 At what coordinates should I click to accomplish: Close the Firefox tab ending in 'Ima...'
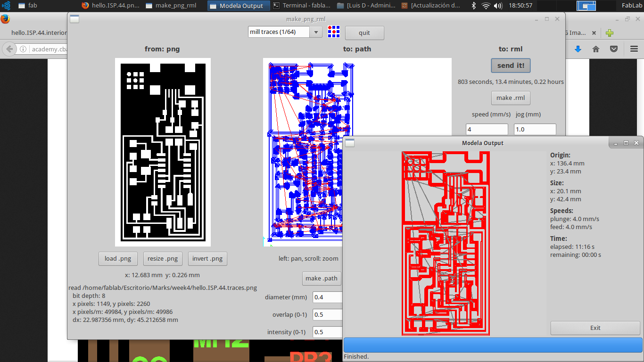[594, 33]
